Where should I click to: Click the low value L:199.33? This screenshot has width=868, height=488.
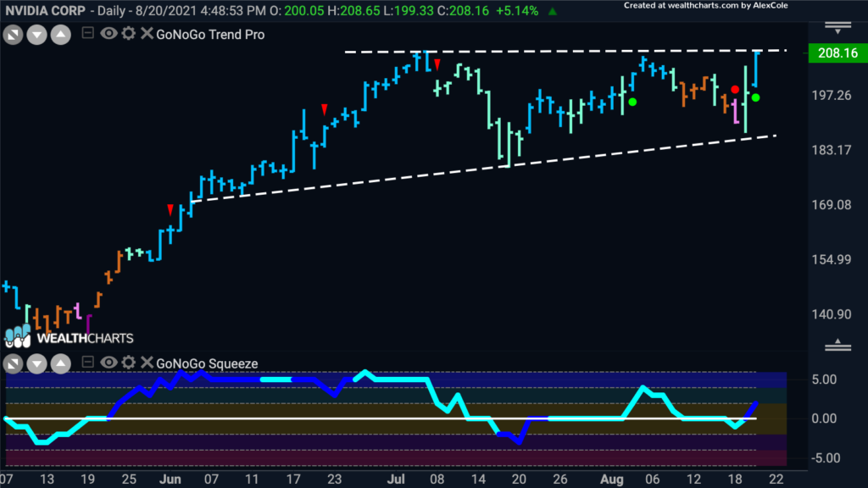[409, 11]
